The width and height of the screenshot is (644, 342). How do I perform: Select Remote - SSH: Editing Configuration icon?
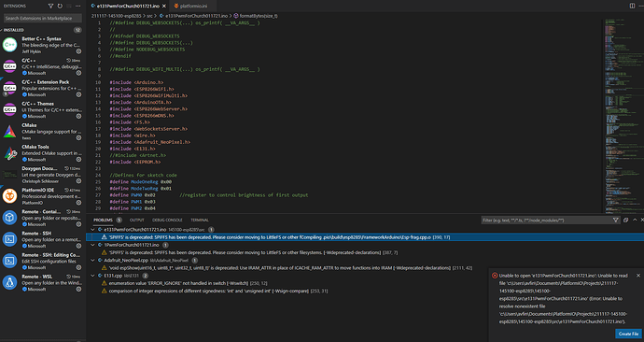click(x=10, y=261)
